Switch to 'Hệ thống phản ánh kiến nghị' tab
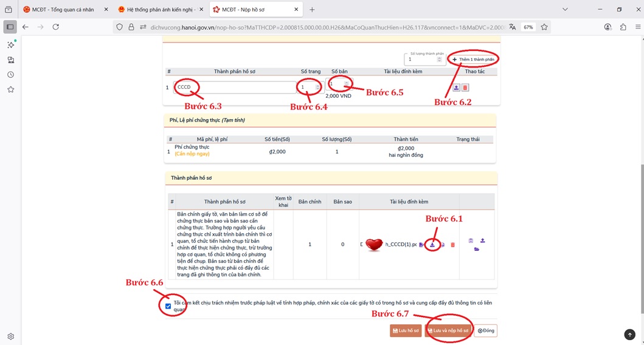The width and height of the screenshot is (644, 345). (160, 10)
